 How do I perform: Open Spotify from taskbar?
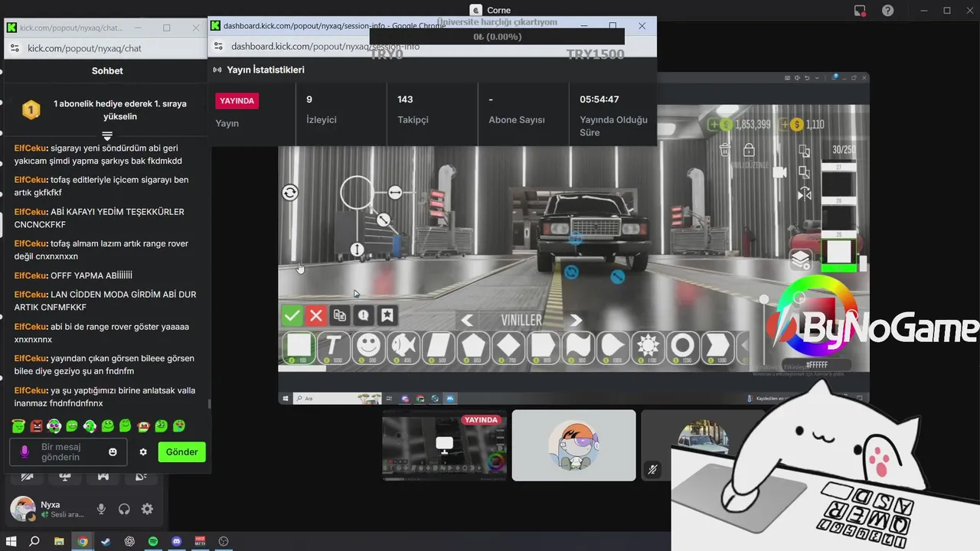pos(153,541)
